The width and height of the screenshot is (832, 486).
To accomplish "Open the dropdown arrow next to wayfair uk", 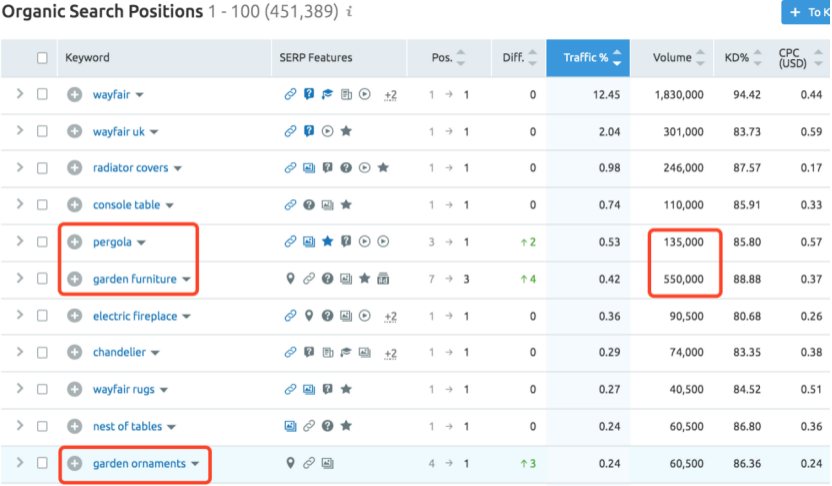I will point(154,132).
